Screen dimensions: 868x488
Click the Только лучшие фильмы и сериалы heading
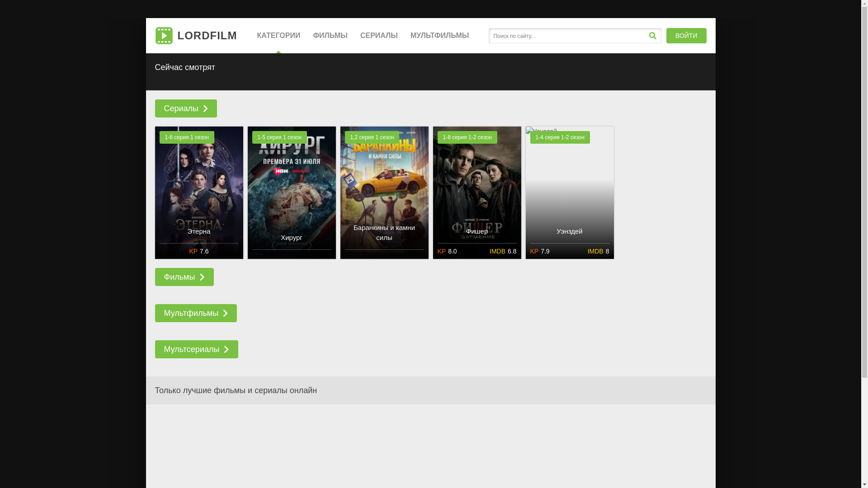(236, 390)
